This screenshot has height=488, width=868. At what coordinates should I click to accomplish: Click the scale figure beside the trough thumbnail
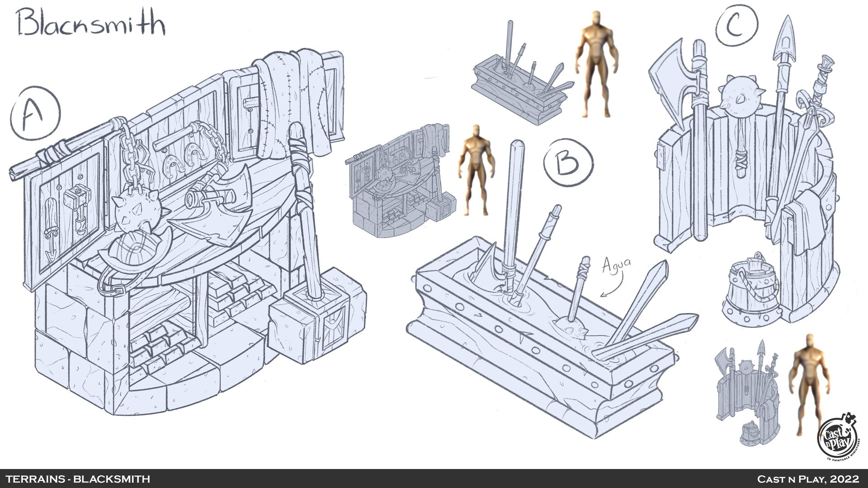pos(597,63)
